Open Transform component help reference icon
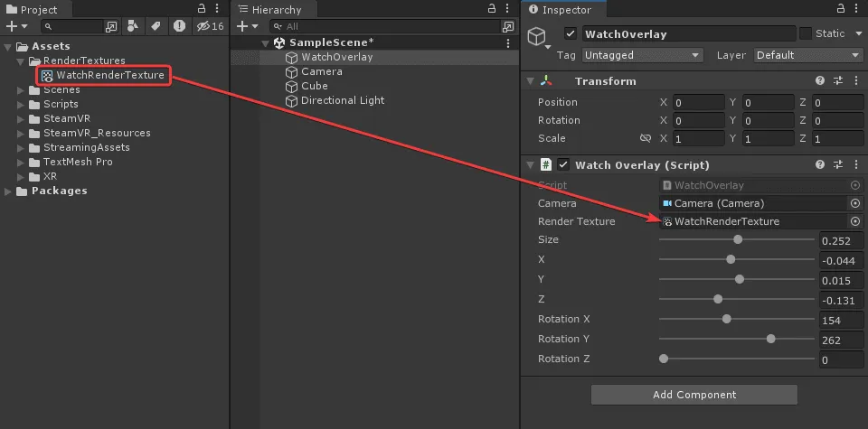Image resolution: width=868 pixels, height=429 pixels. coord(820,81)
